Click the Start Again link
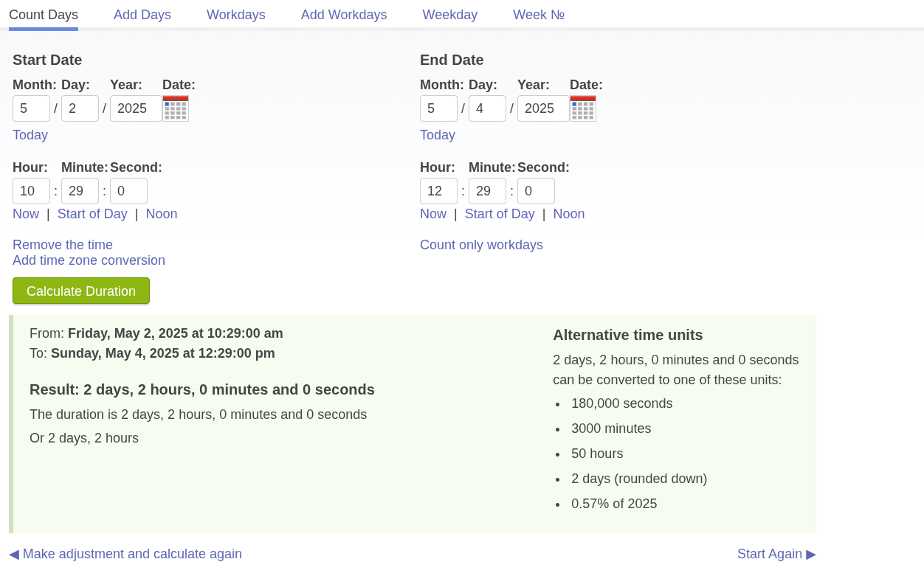924x576 pixels. click(x=776, y=554)
